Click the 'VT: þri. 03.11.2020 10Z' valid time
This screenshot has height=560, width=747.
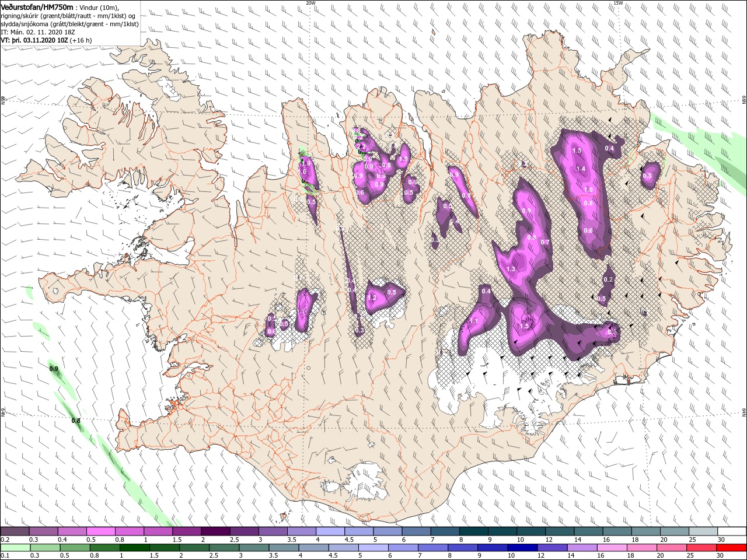point(34,41)
